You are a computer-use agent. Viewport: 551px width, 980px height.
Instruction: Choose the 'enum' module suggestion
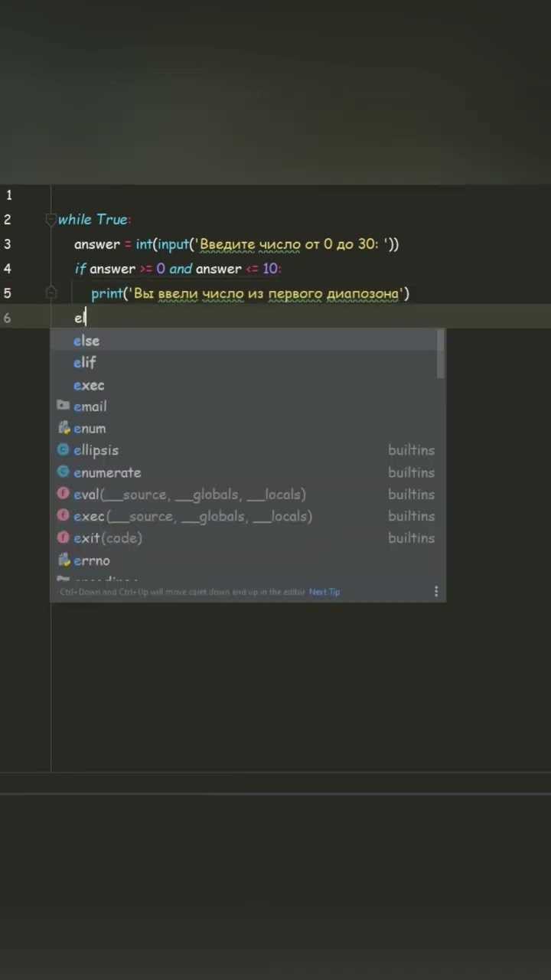click(248, 429)
